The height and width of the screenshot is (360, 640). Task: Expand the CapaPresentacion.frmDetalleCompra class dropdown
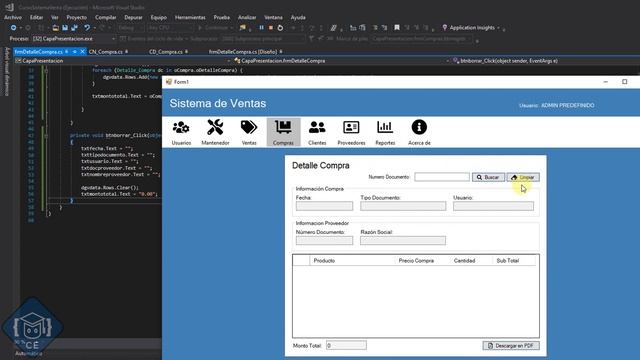coord(447,61)
